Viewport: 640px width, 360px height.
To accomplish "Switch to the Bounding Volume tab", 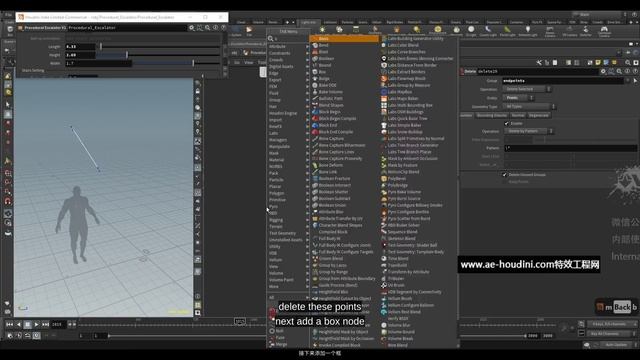I will coord(491,116).
